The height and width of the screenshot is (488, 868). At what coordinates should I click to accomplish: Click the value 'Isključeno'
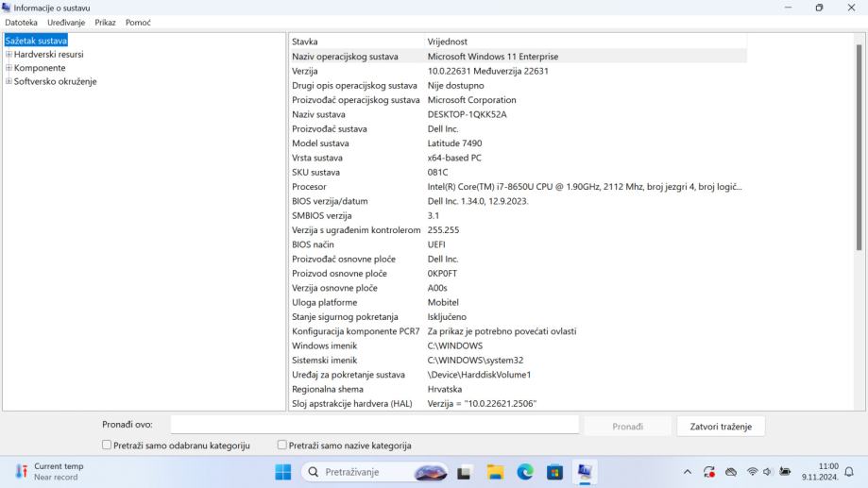(x=447, y=316)
